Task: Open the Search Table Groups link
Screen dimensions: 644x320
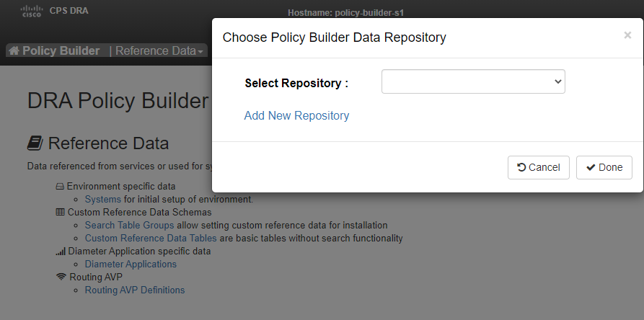Action: (129, 226)
